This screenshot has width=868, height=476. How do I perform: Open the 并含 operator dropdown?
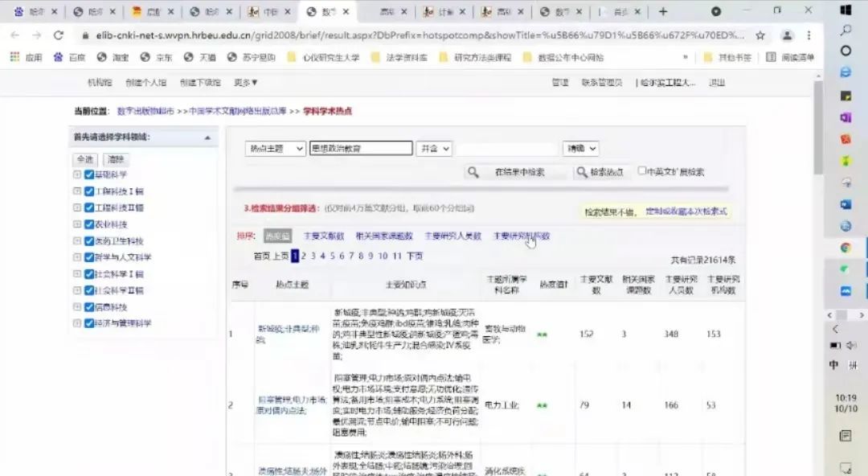coord(434,149)
